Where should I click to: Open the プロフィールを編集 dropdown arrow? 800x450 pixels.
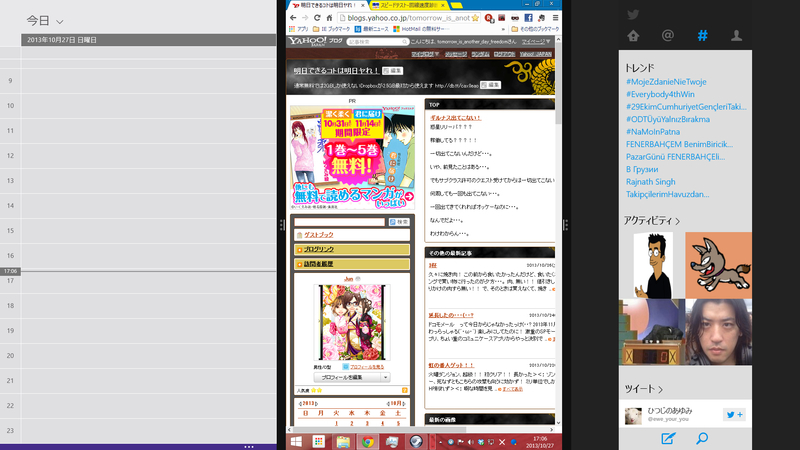pyautogui.click(x=385, y=378)
